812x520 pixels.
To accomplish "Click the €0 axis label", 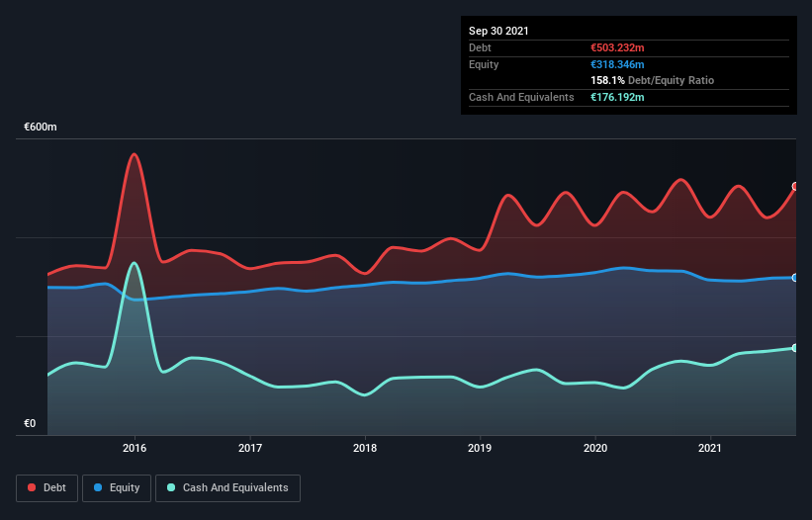I will [x=30, y=423].
